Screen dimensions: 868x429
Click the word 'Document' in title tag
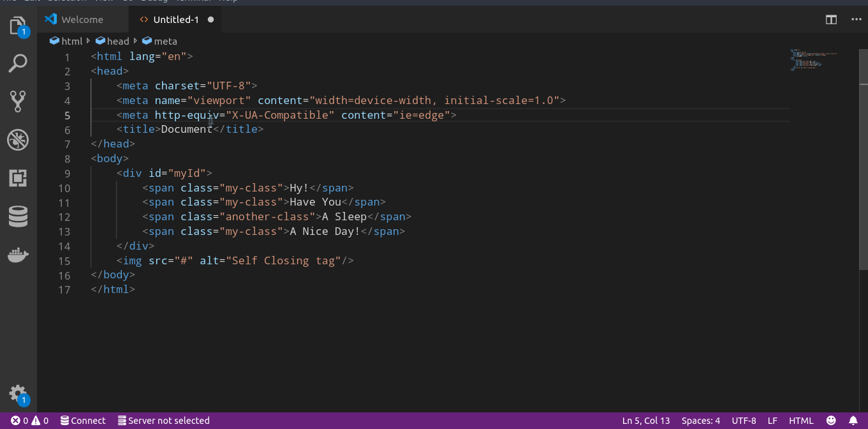pos(186,130)
